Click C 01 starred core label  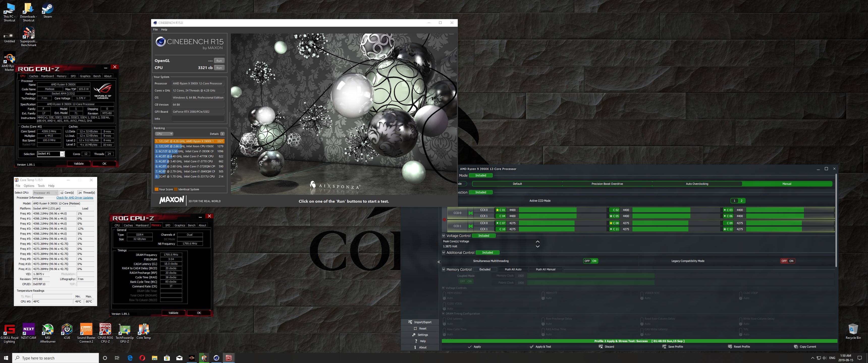point(500,210)
